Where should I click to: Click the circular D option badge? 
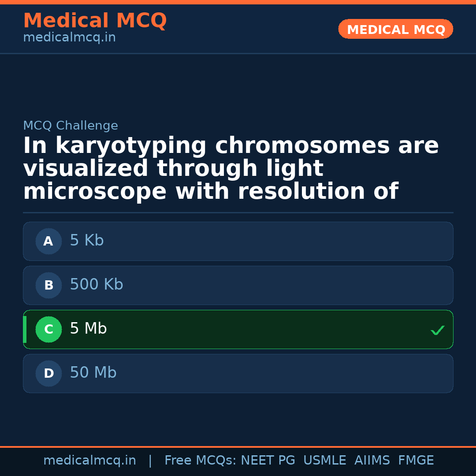pos(48,373)
